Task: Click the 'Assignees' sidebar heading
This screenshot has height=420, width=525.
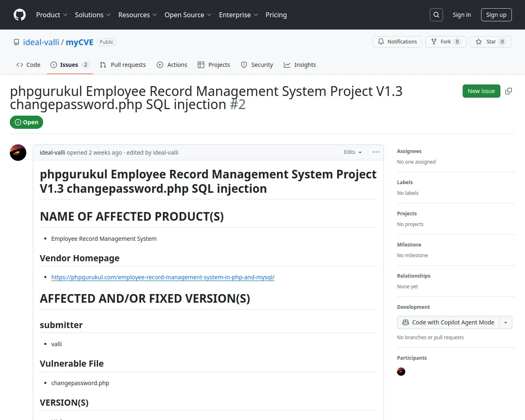Action: [409, 151]
